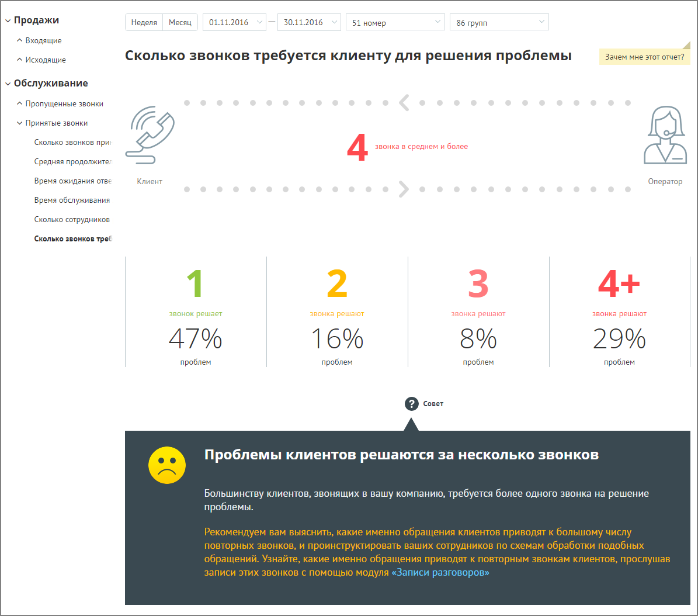Click the large red 4 average number
698x616 pixels.
(x=357, y=147)
